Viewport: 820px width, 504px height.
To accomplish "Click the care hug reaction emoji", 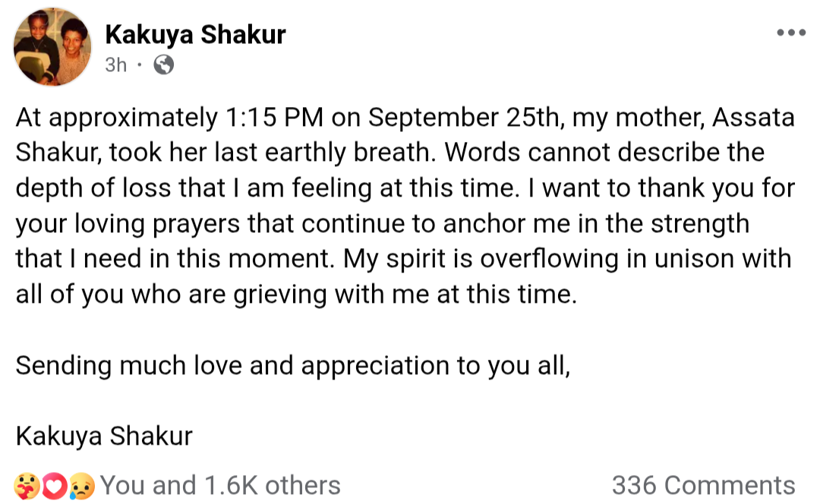I will coord(26,485).
